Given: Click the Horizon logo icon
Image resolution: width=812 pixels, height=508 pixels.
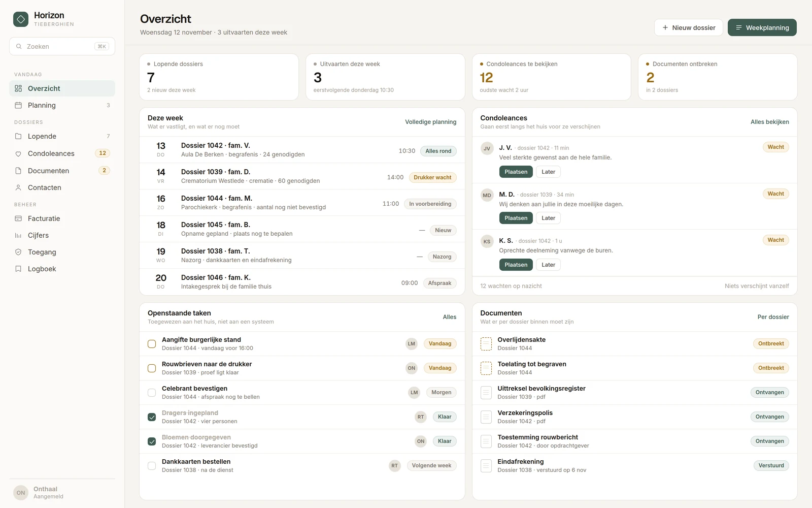Looking at the screenshot, I should (x=21, y=19).
